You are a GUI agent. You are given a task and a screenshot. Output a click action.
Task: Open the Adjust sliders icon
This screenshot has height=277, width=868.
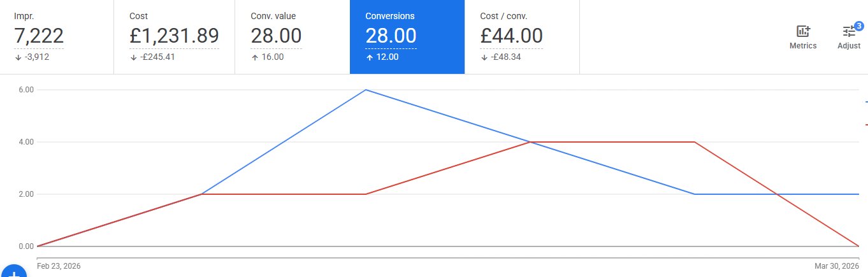pos(849,31)
